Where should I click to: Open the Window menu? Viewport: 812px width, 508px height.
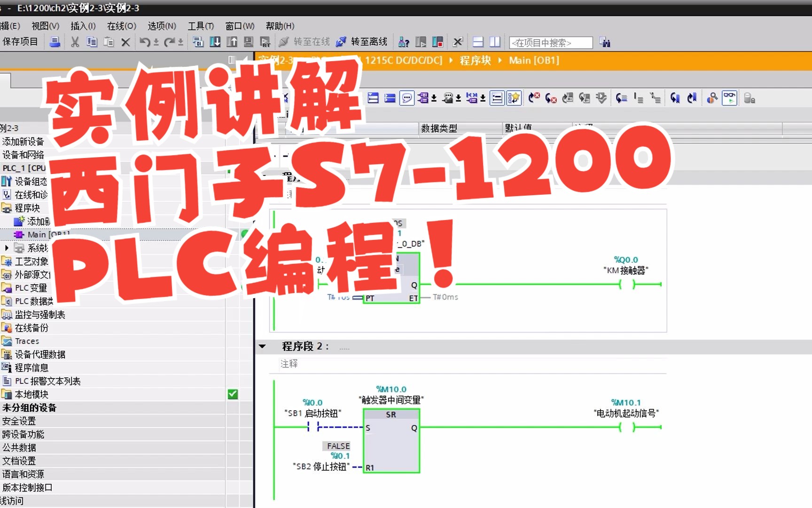(240, 26)
